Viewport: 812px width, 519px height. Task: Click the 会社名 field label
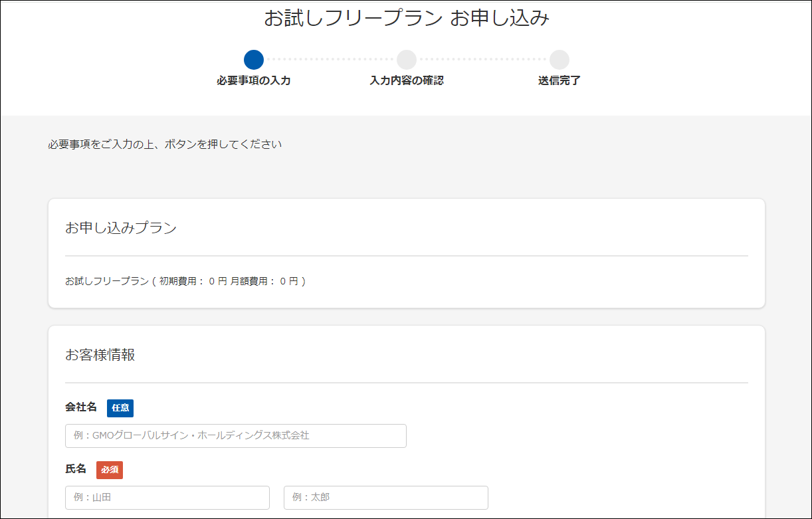tap(81, 407)
